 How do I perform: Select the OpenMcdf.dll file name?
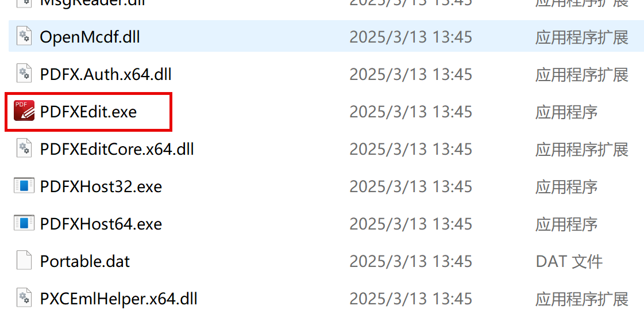coord(90,37)
